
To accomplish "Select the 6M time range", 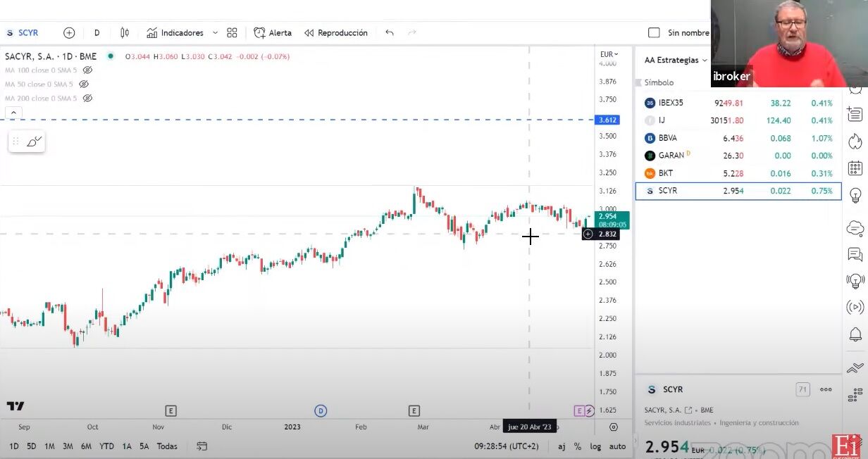I will point(86,446).
